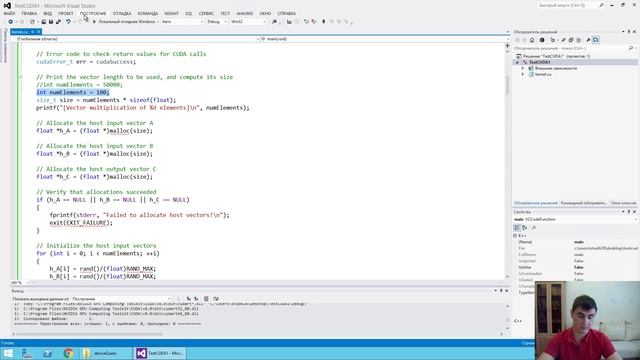Click the Undo toolbar icon
Image resolution: width=640 pixels, height=360 pixels.
coord(68,22)
